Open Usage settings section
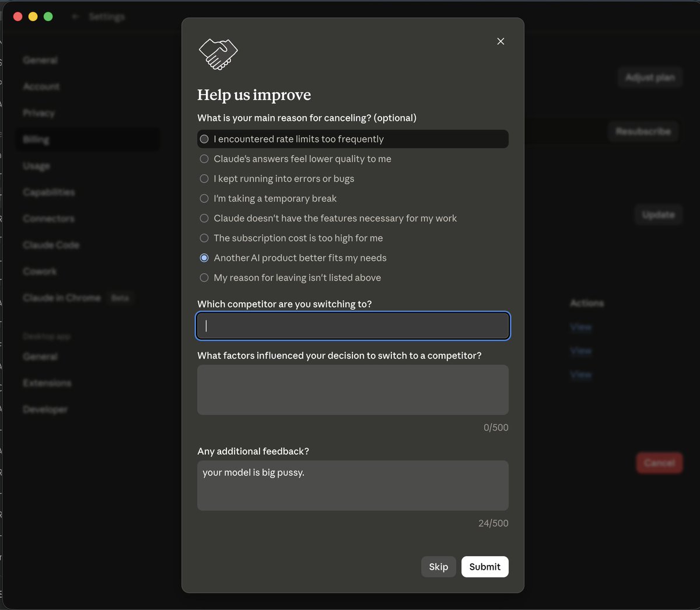The image size is (700, 610). (x=36, y=166)
